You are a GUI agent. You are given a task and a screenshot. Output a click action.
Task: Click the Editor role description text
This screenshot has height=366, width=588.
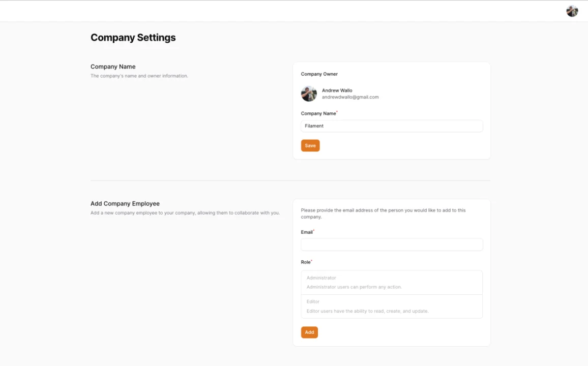tap(366, 311)
